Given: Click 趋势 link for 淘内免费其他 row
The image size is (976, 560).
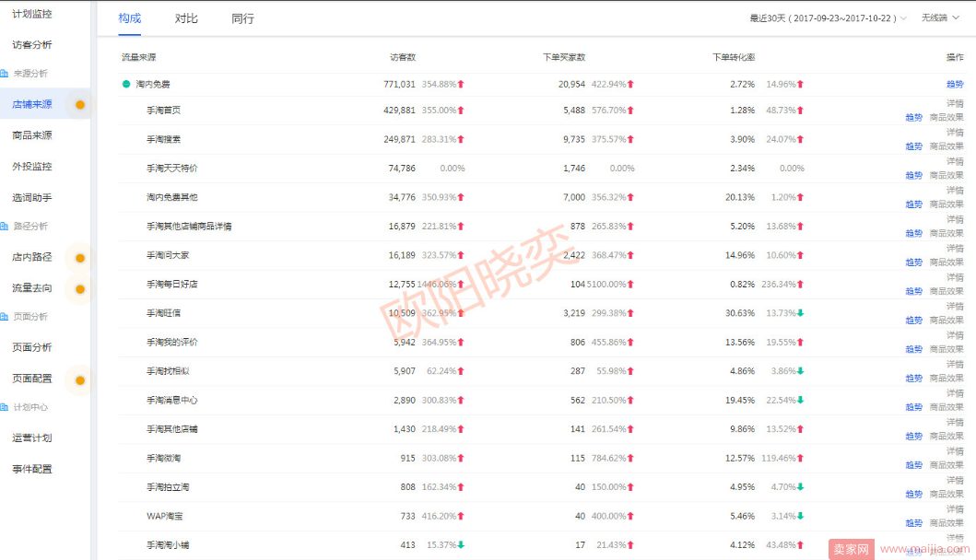Looking at the screenshot, I should tap(913, 204).
